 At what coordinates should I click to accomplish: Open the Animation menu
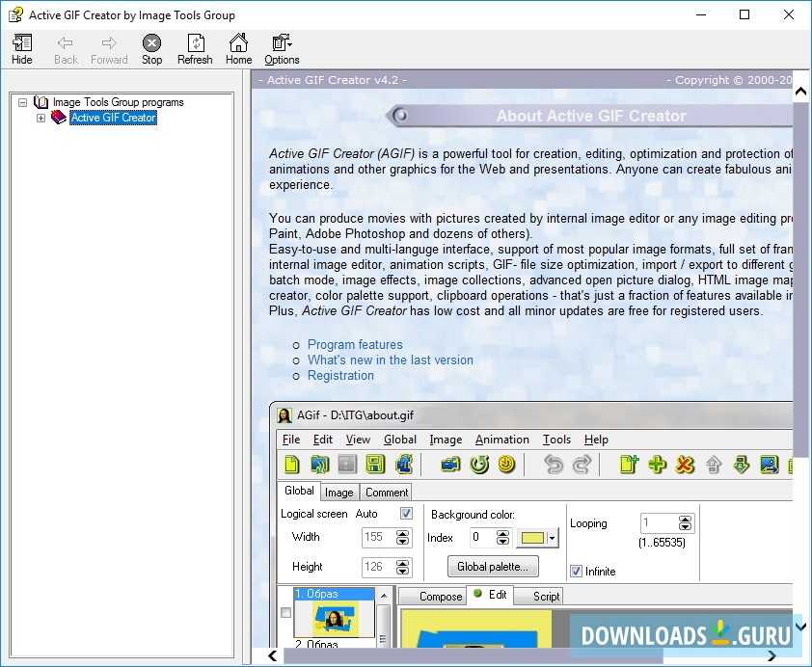click(501, 440)
